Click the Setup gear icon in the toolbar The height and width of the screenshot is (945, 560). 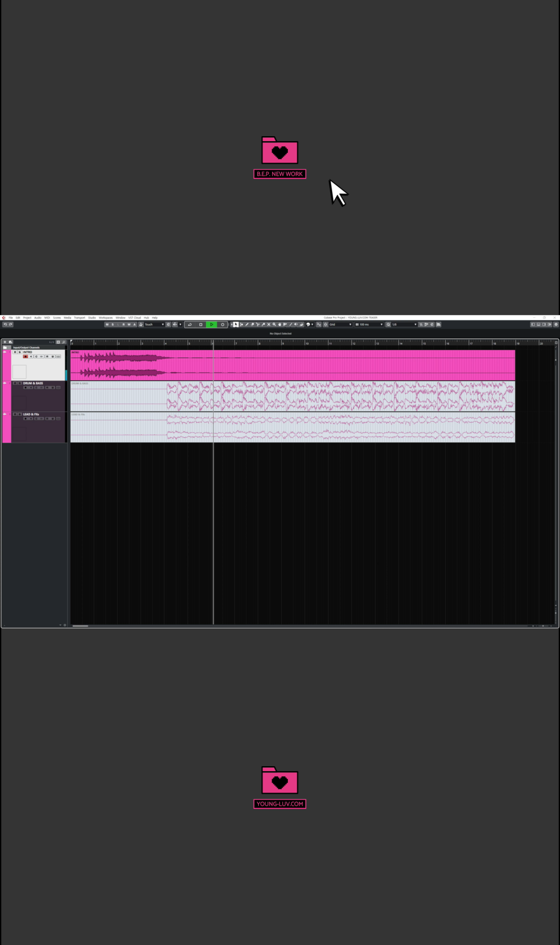point(556,325)
